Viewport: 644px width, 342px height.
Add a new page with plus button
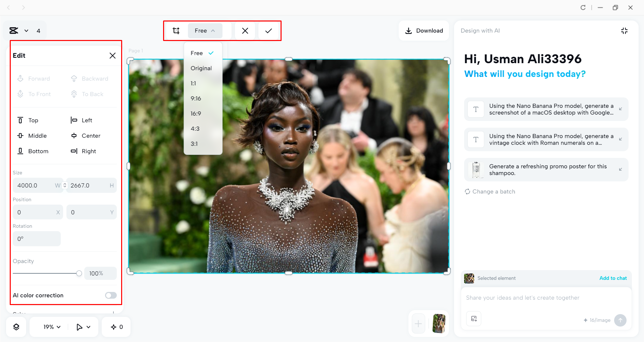pos(418,324)
